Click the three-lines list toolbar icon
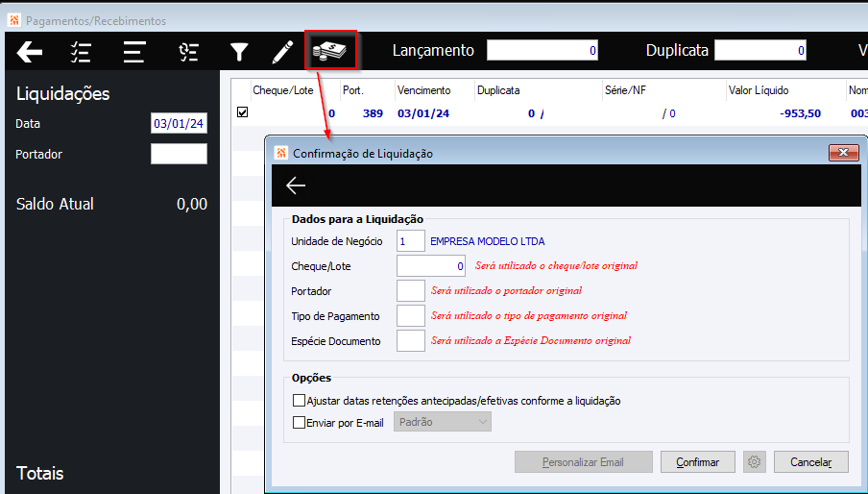The width and height of the screenshot is (868, 494). [134, 52]
